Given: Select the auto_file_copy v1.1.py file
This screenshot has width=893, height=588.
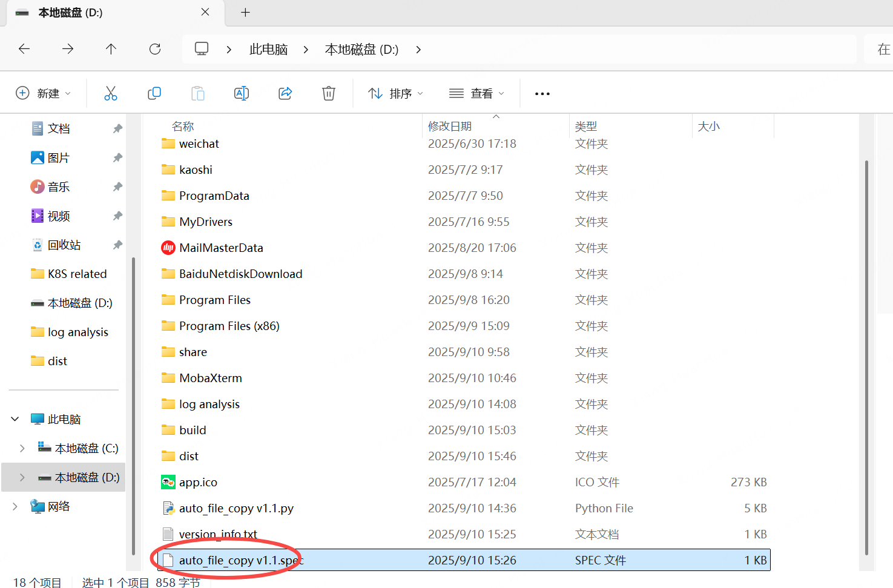Looking at the screenshot, I should [236, 508].
